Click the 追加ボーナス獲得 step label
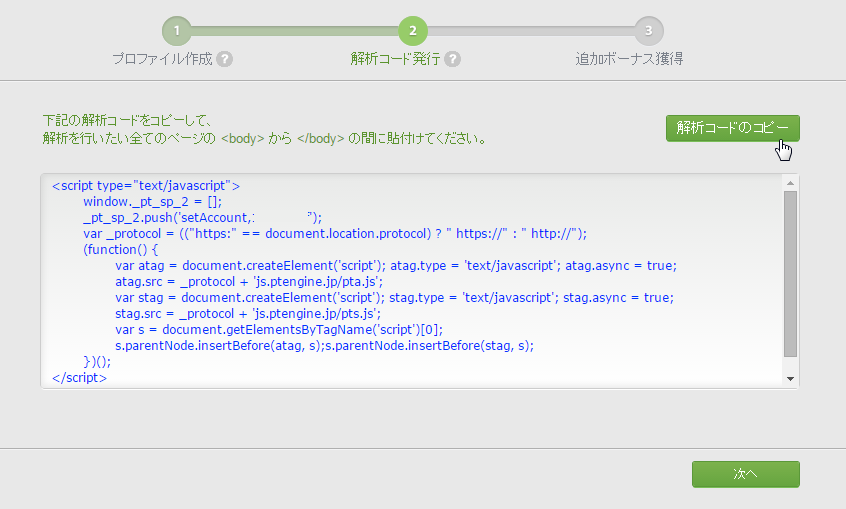 [629, 59]
